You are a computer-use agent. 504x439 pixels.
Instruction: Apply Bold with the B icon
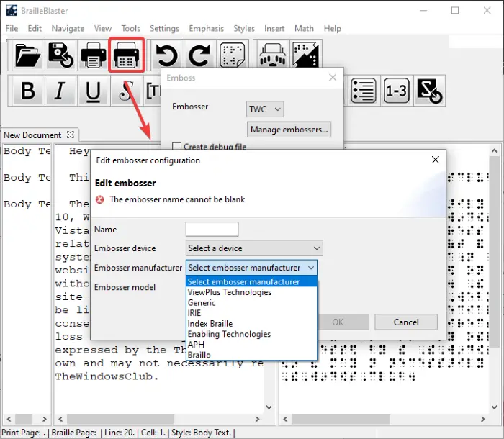[28, 91]
